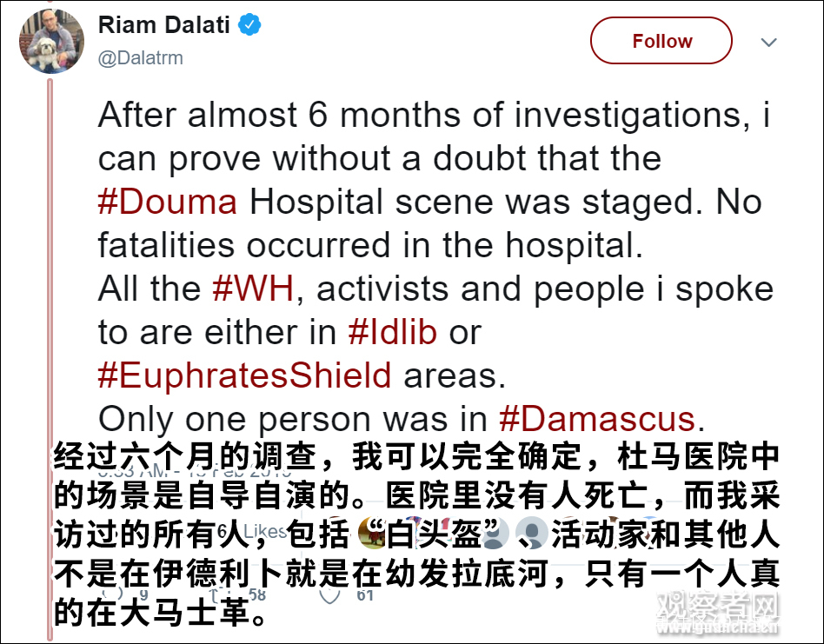Retweet using the retweet icon

coord(231,594)
